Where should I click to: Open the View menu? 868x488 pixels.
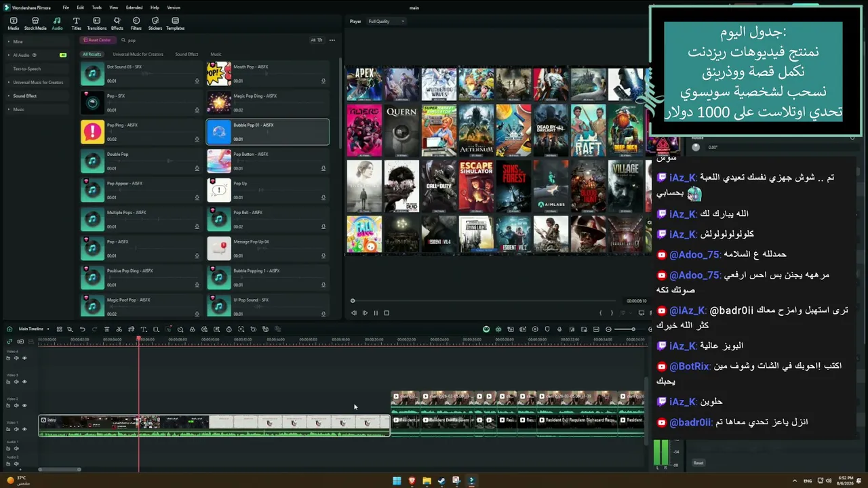tap(113, 7)
